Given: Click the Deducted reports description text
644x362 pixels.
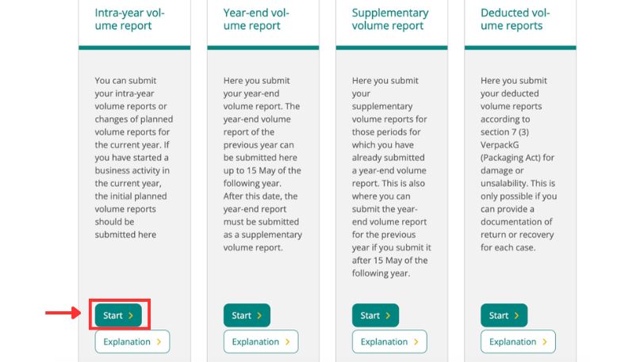Looking at the screenshot, I should [519, 163].
